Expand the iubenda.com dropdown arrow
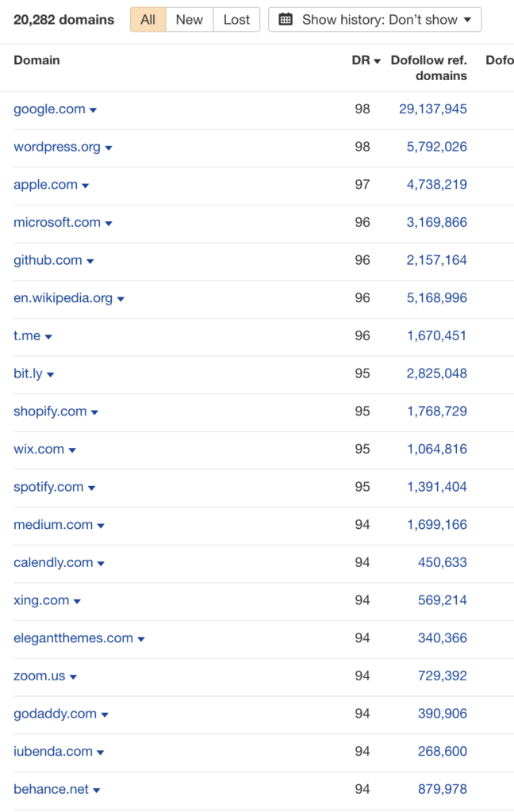514x812 pixels. [101, 753]
